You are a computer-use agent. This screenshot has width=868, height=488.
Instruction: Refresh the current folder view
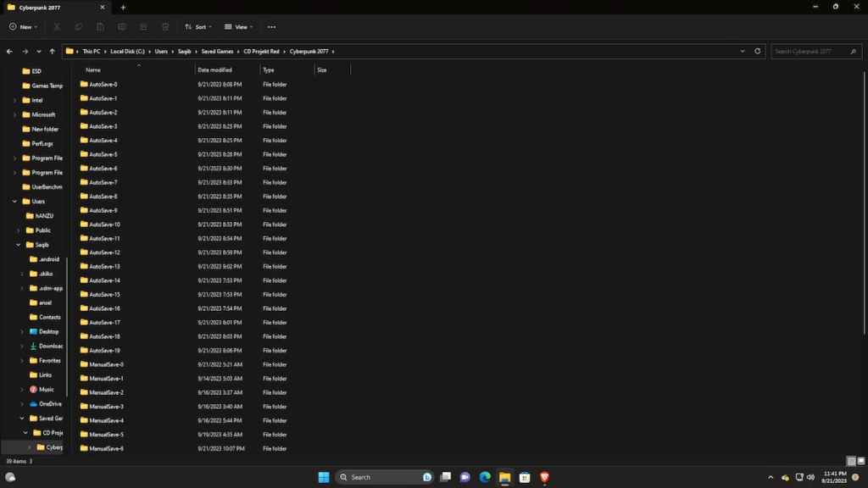(x=757, y=51)
